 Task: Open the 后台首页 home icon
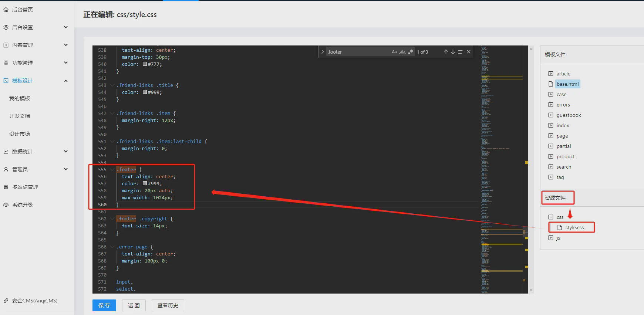pos(6,10)
